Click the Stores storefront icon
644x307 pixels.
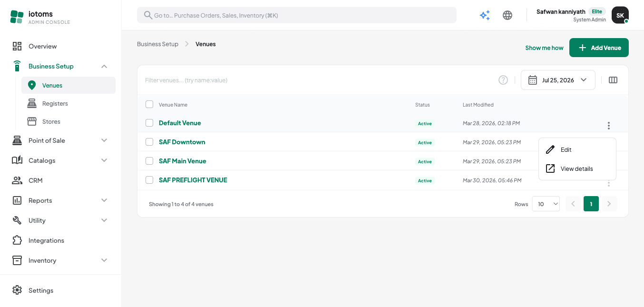32,121
